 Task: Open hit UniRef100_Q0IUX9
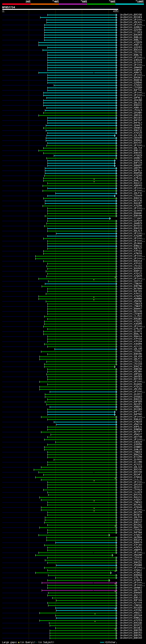131,63
